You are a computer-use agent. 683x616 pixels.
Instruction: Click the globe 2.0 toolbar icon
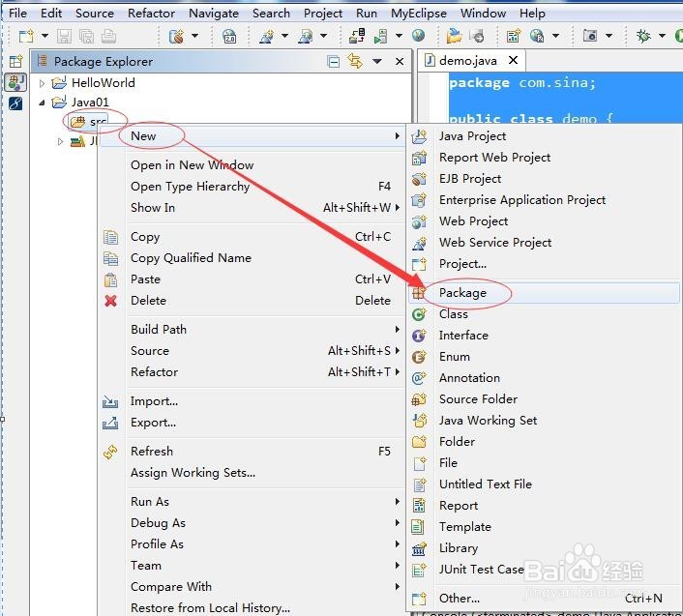pos(229,36)
